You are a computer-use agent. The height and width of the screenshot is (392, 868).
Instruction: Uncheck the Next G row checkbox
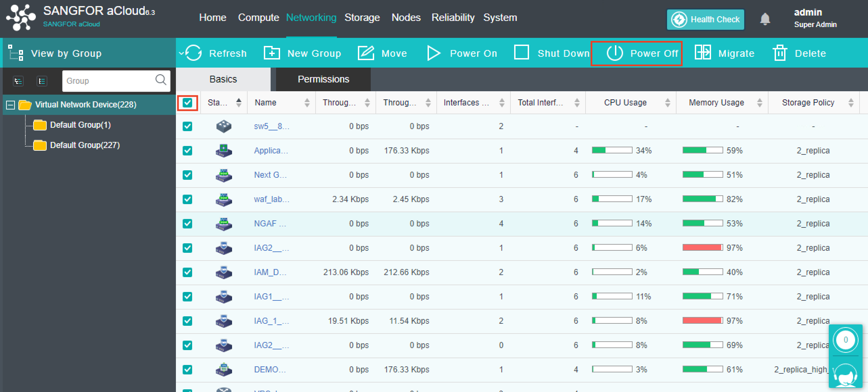tap(187, 175)
